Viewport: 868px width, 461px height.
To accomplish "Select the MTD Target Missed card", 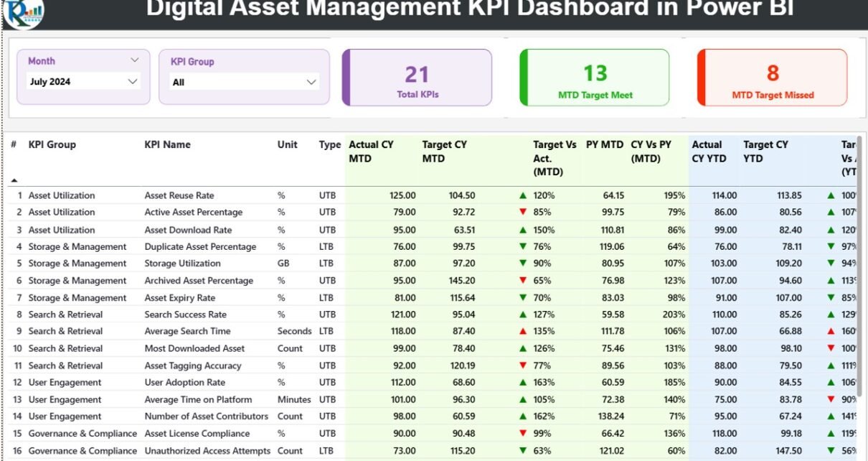I will pyautogui.click(x=773, y=78).
